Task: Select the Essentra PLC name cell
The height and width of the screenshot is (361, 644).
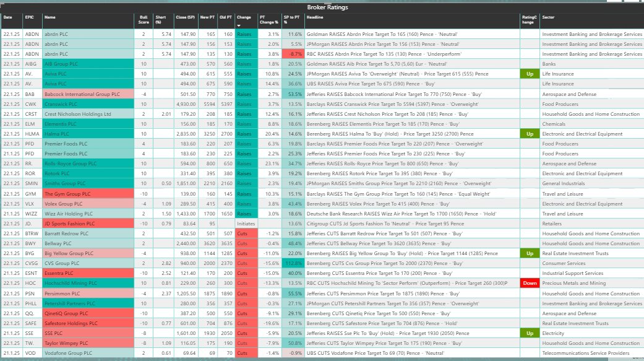Action: click(88, 273)
